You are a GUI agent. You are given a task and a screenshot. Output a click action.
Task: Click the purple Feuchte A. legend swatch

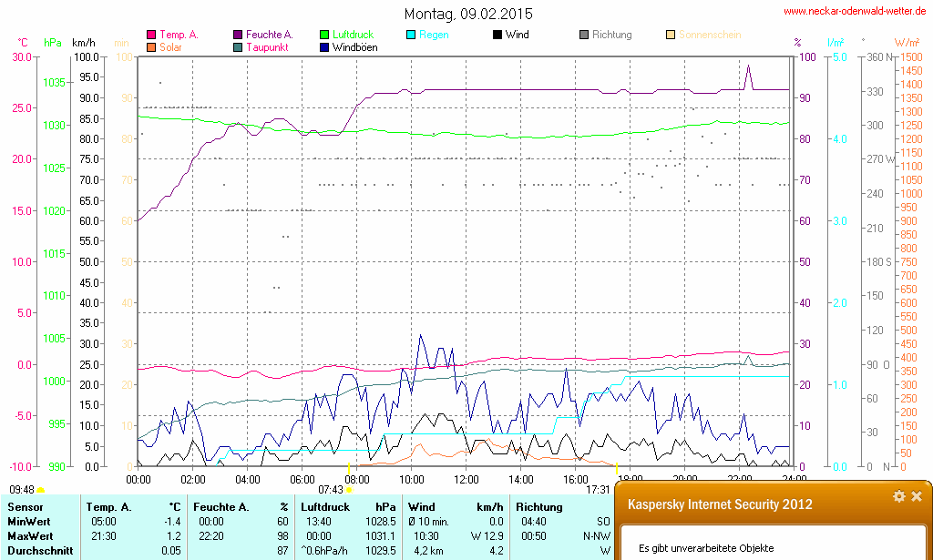tap(239, 35)
